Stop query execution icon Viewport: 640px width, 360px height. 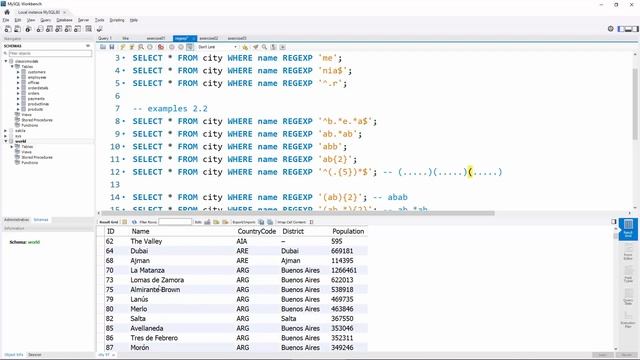pyautogui.click(x=150, y=47)
